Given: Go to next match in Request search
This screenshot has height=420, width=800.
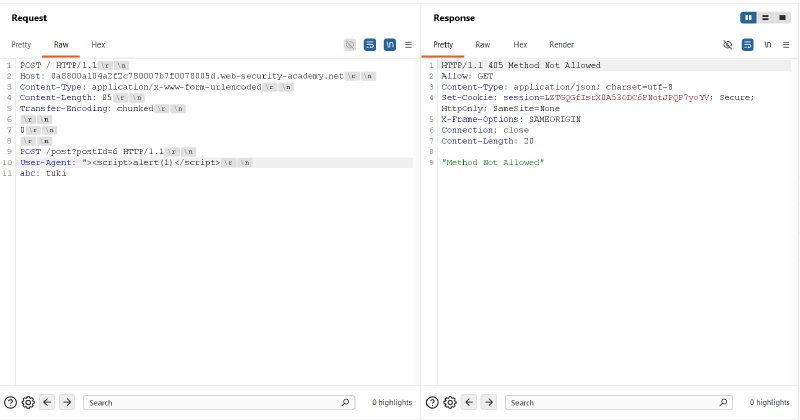Looking at the screenshot, I should tap(67, 402).
